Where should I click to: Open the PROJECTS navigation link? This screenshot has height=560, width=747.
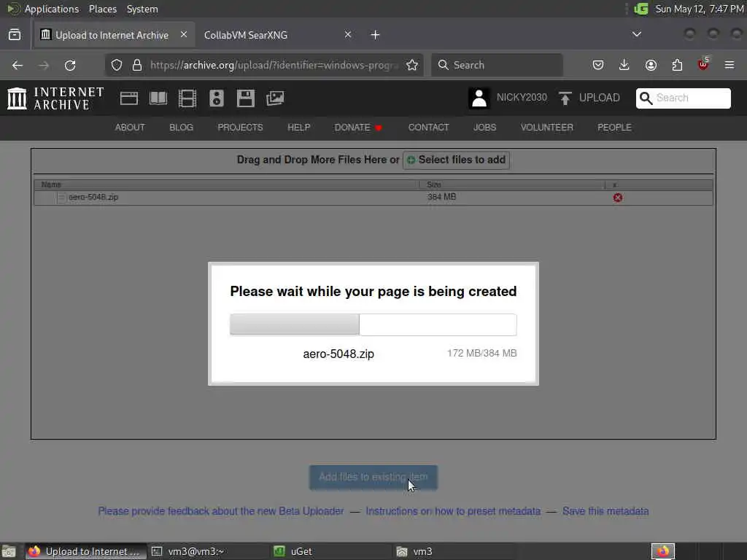[x=240, y=128]
